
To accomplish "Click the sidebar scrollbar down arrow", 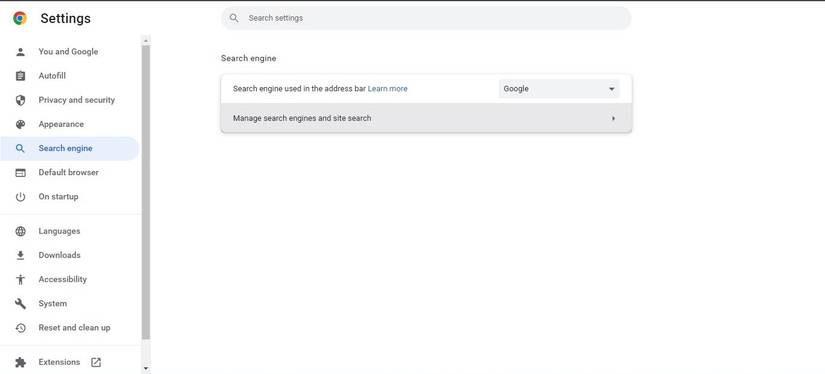I will [x=146, y=369].
